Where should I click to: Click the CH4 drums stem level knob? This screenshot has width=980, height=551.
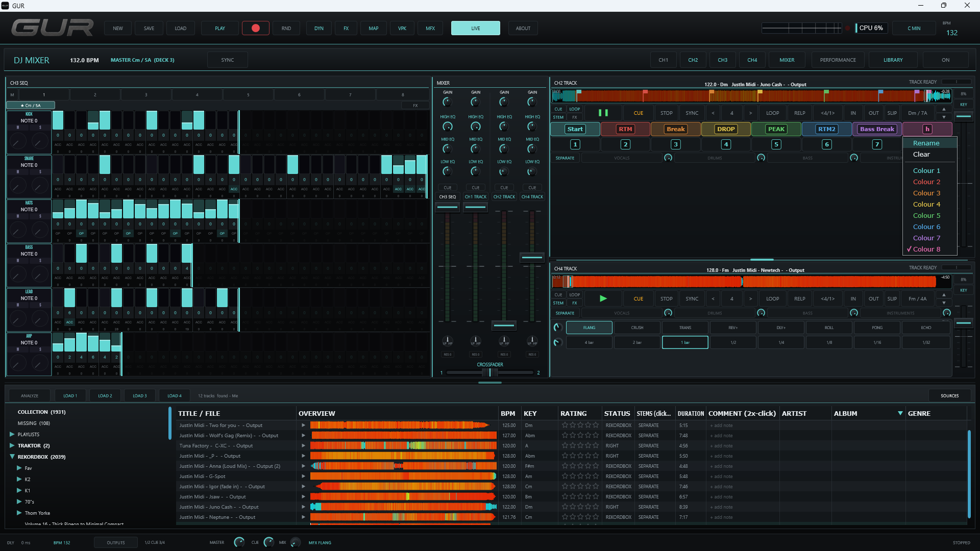click(x=761, y=313)
